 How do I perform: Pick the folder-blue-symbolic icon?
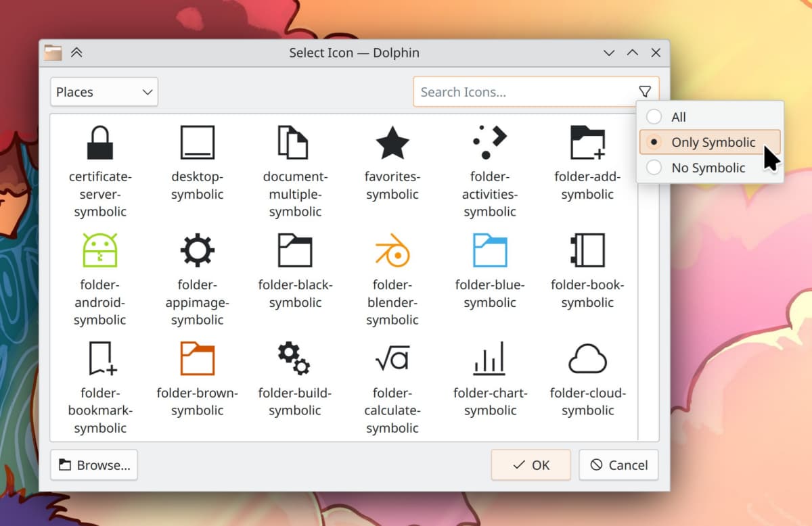(x=490, y=250)
